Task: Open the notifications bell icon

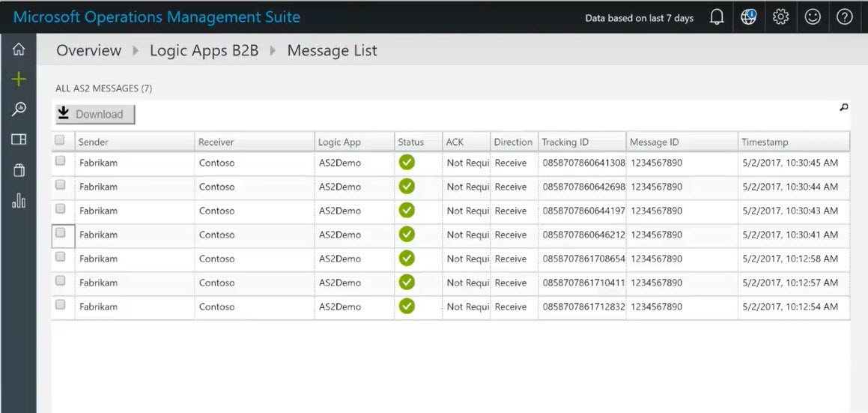Action: (716, 17)
